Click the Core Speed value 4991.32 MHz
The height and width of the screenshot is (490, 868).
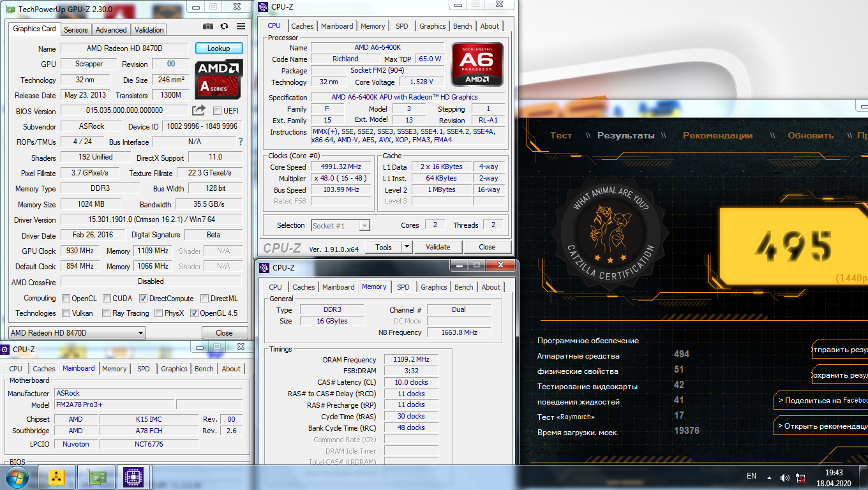click(342, 167)
